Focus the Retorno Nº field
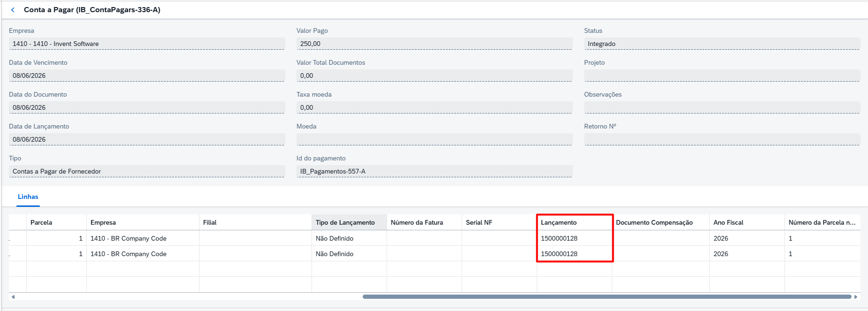868x311 pixels. (x=722, y=139)
